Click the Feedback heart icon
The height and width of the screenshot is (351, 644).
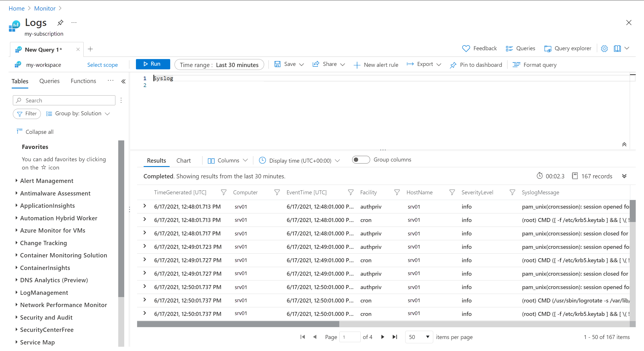(466, 49)
